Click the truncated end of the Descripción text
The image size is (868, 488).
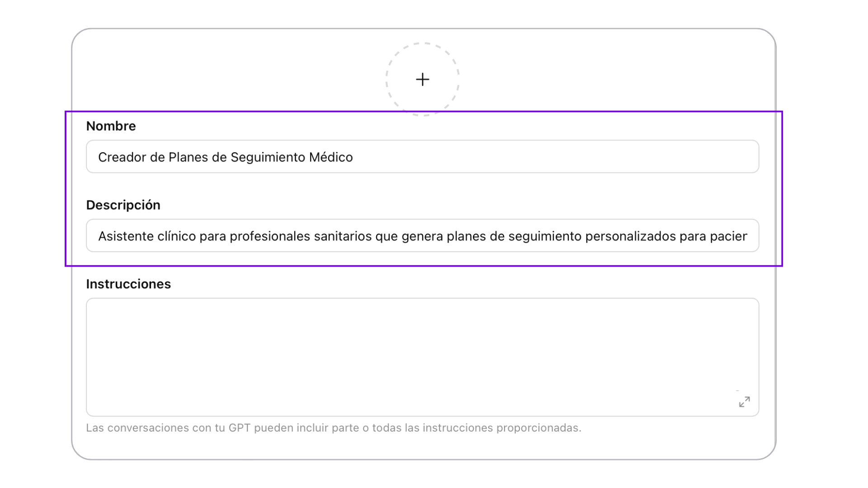(x=728, y=236)
